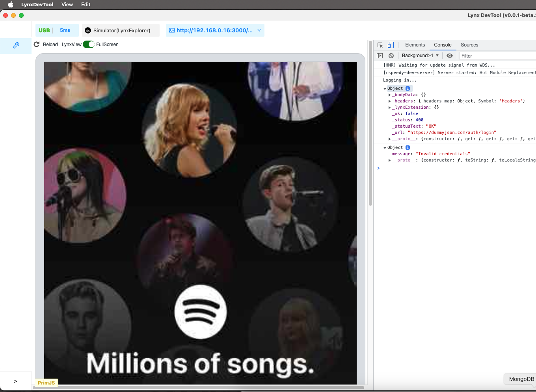Viewport: 536px width, 392px height.
Task: Click the 5ms latency indicator
Action: coord(65,30)
